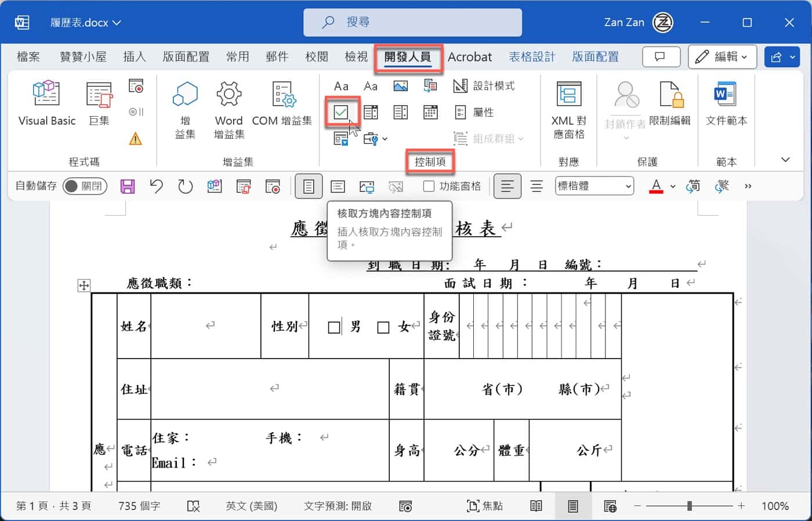Toggle 自動儲存 autosave switch

point(85,186)
